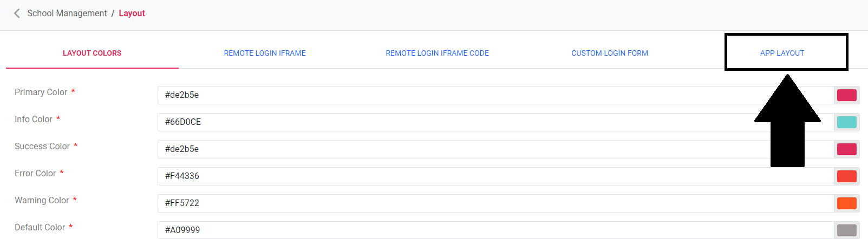Click the back arrow icon

[17, 14]
